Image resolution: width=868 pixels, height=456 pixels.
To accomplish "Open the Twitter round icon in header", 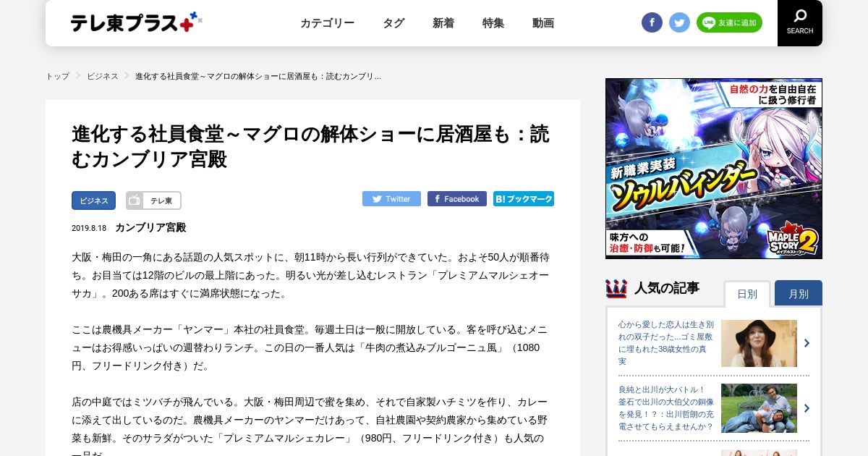I will point(679,22).
